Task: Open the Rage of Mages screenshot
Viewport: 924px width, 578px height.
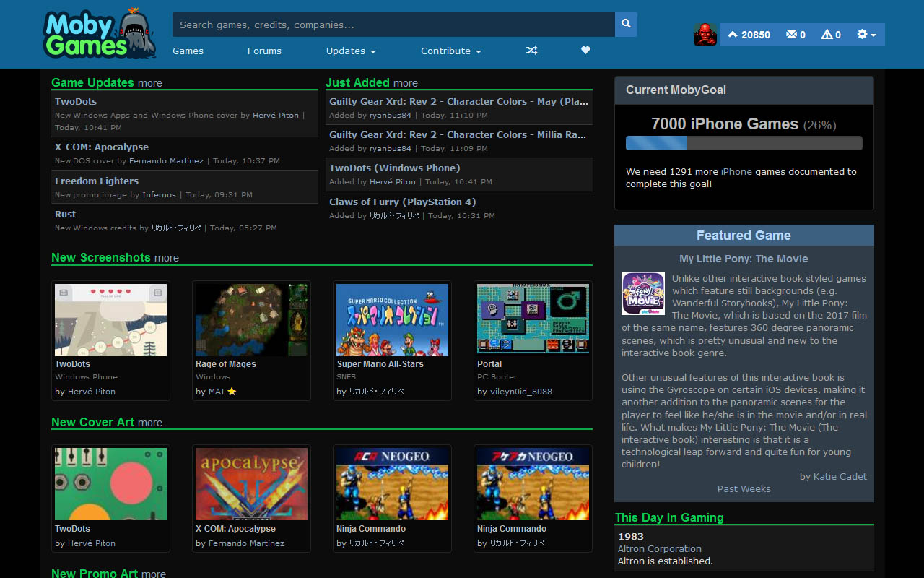Action: (251, 319)
